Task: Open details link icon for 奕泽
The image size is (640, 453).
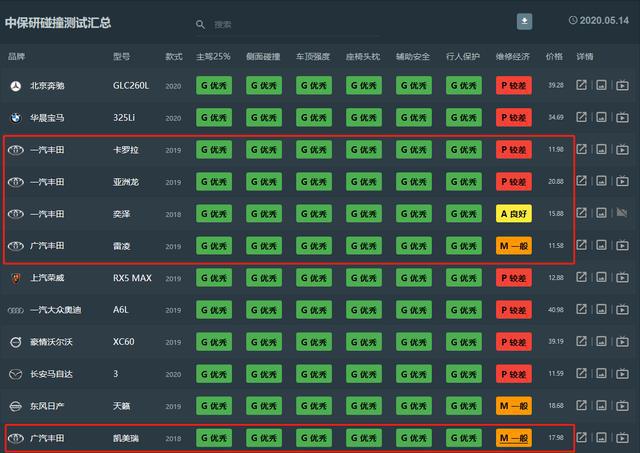Action: [581, 213]
